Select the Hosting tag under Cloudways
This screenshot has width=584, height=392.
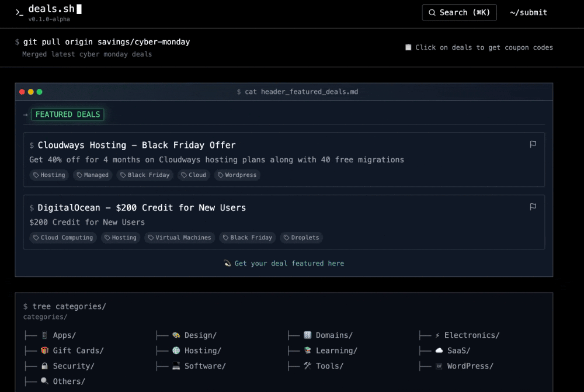[49, 175]
